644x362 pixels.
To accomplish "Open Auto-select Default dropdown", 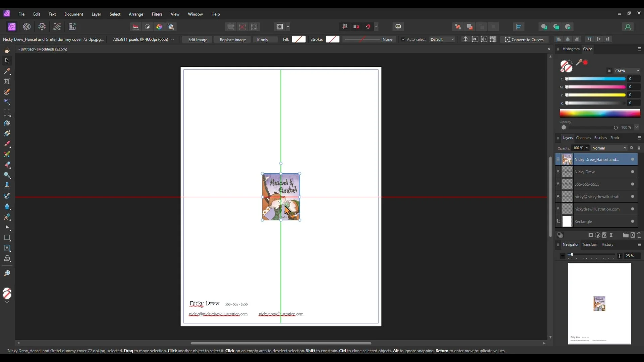I will (442, 40).
